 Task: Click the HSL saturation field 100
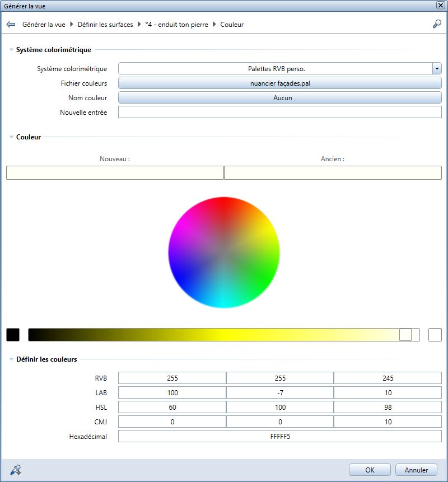[x=280, y=408]
